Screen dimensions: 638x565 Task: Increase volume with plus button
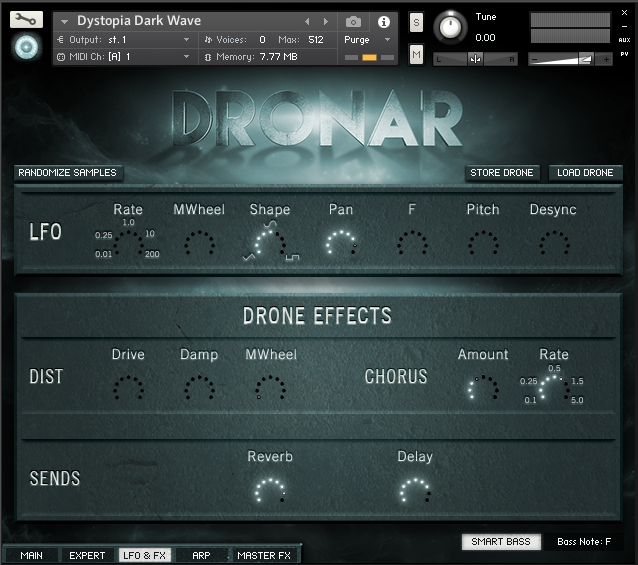606,60
